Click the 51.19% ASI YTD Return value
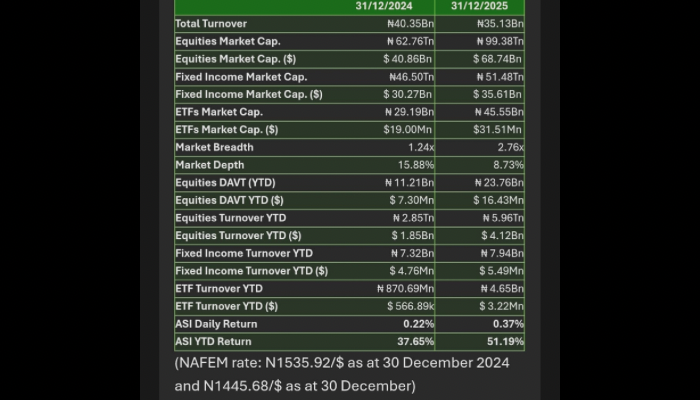 click(x=504, y=341)
